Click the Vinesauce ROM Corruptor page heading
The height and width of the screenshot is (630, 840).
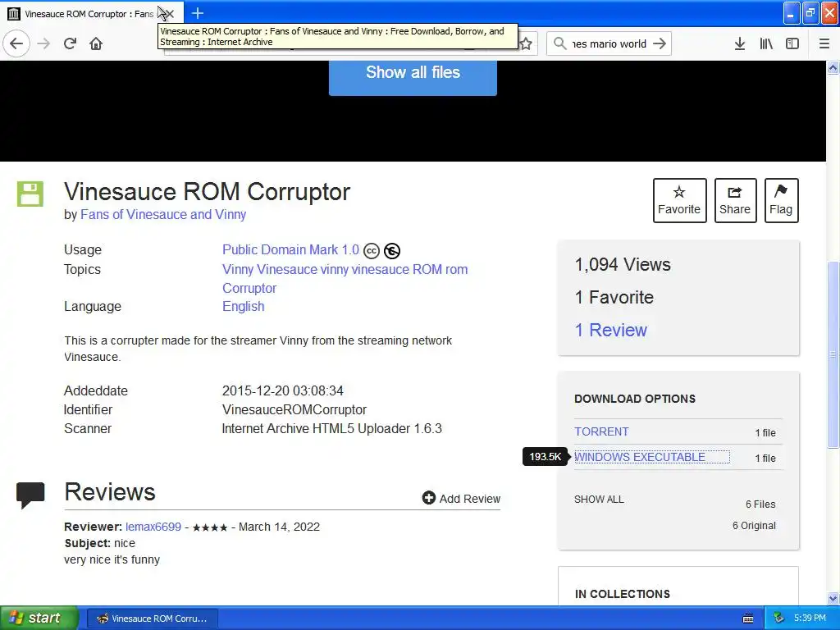pos(207,192)
